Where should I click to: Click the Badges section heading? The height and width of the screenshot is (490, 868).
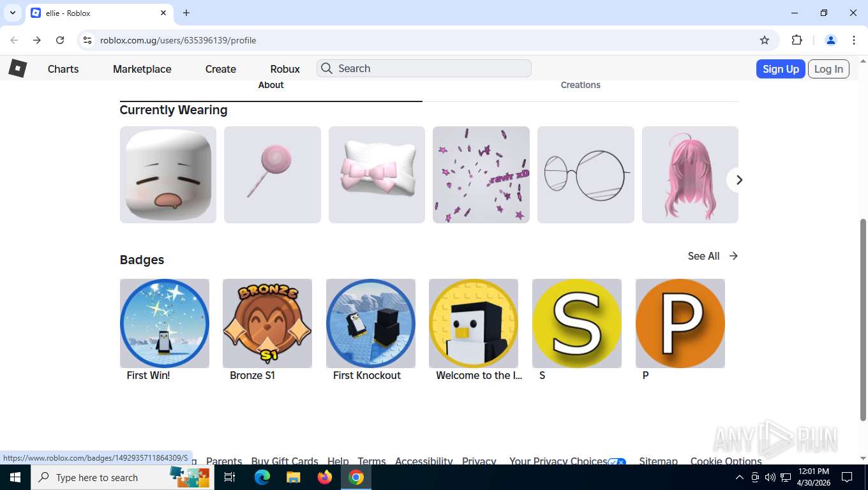coord(142,260)
